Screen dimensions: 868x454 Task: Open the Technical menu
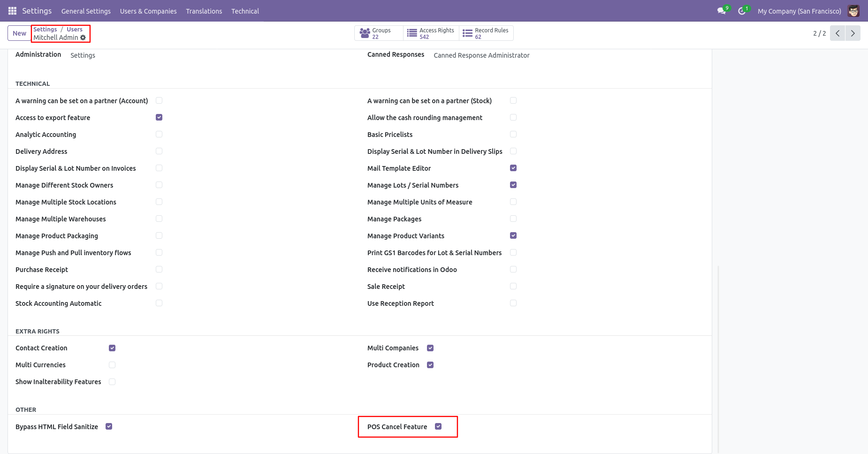[245, 11]
